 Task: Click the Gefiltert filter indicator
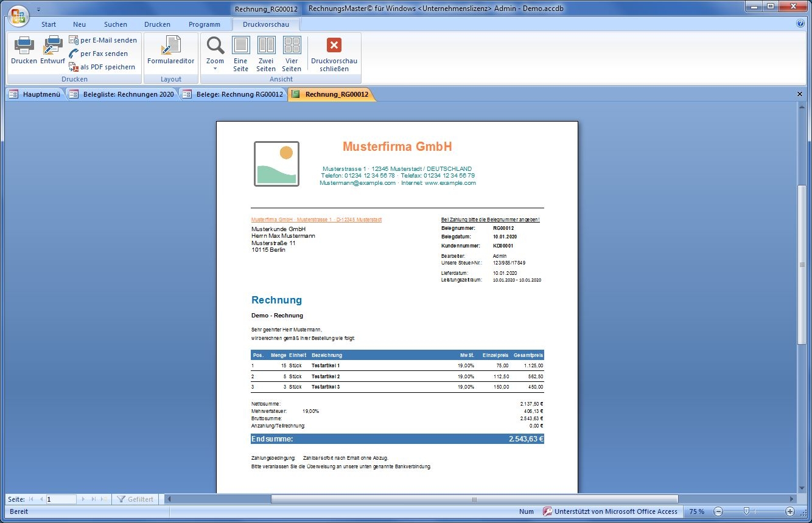pos(135,499)
